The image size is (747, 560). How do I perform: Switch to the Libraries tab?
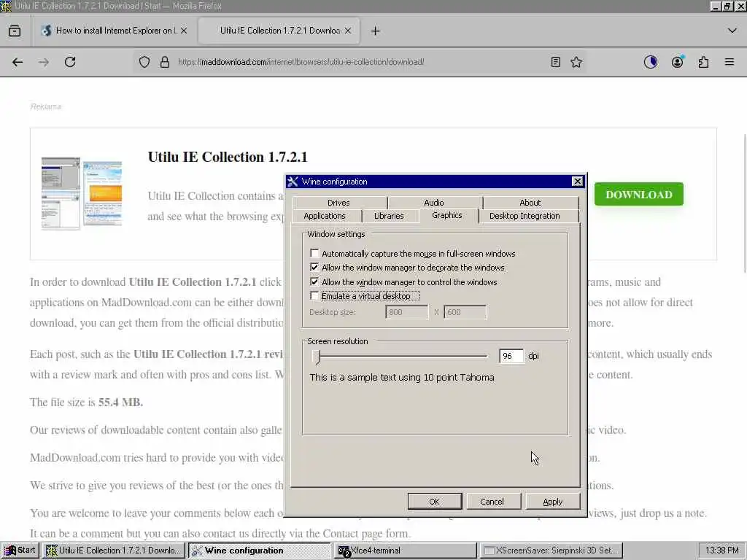tap(389, 216)
